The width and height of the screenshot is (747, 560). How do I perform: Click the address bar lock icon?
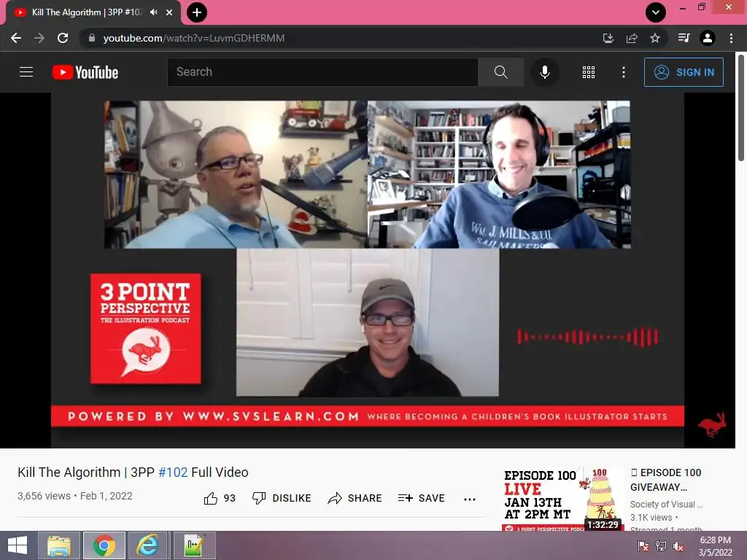click(92, 38)
